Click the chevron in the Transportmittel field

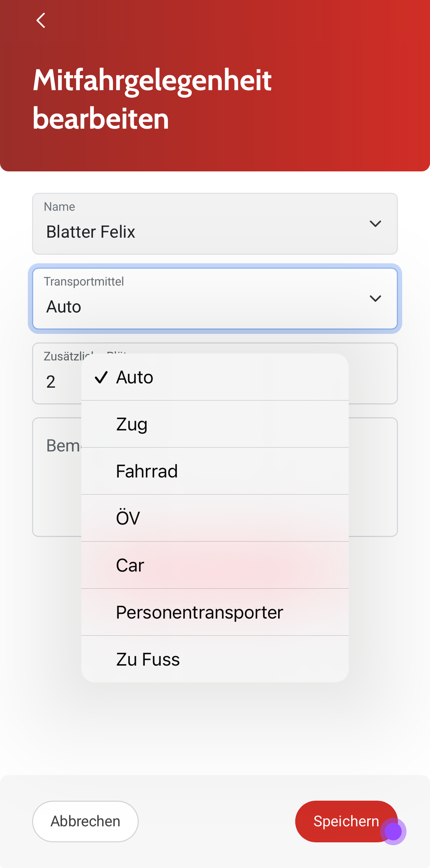coord(375,299)
